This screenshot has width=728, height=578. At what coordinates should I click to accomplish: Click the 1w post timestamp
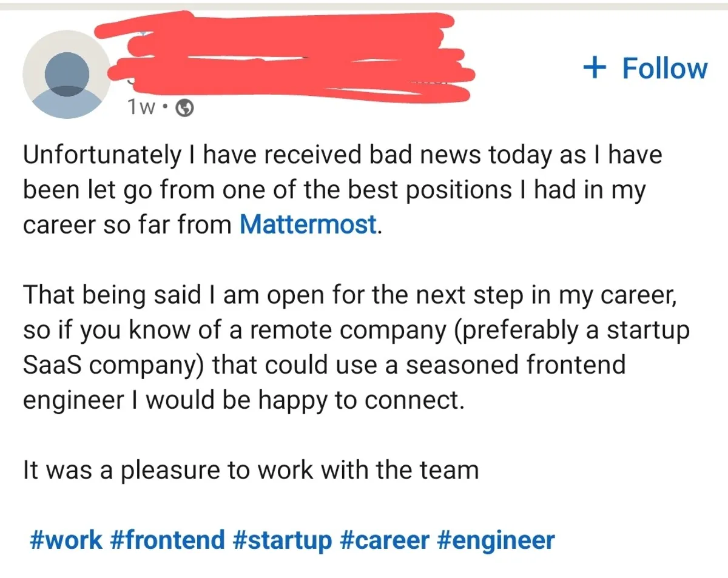pos(140,109)
